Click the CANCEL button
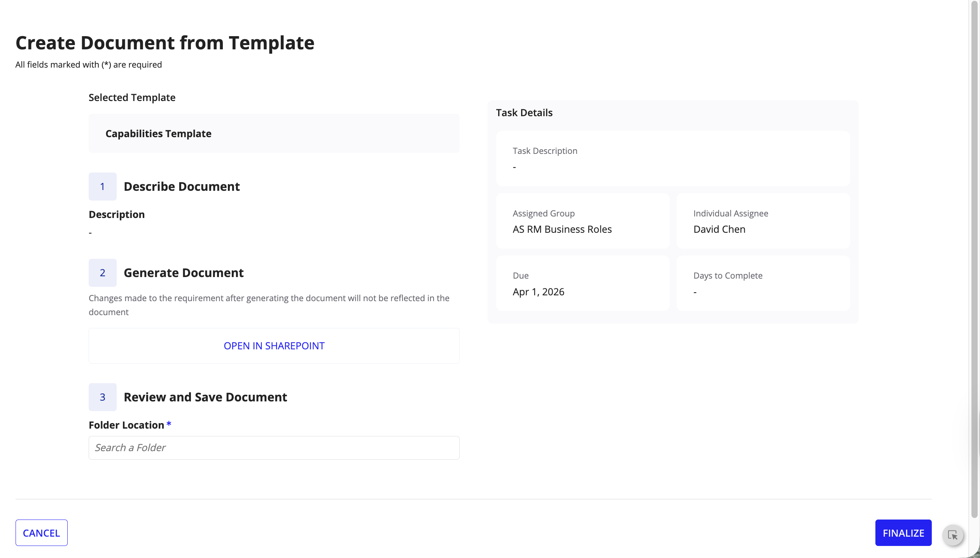This screenshot has height=558, width=980. click(x=41, y=533)
